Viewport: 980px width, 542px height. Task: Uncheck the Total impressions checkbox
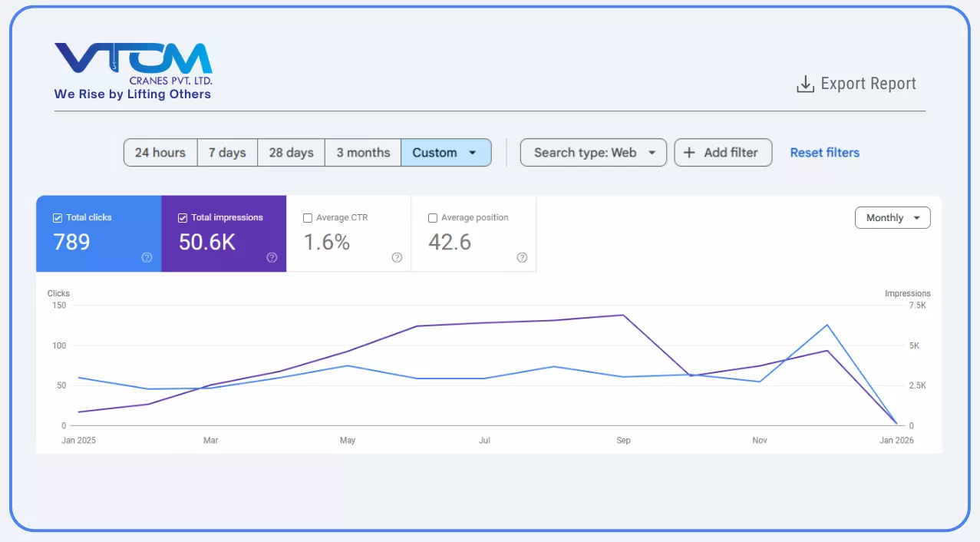tap(182, 217)
